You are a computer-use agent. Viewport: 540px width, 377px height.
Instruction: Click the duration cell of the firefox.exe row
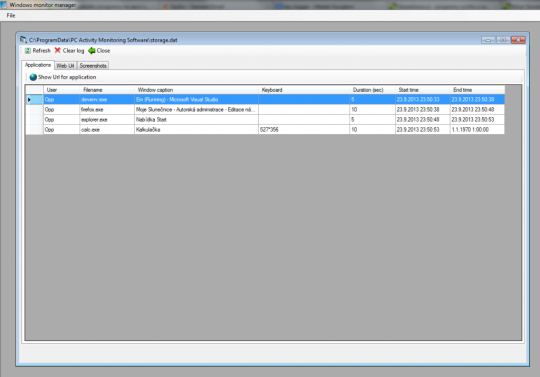pyautogui.click(x=372, y=109)
